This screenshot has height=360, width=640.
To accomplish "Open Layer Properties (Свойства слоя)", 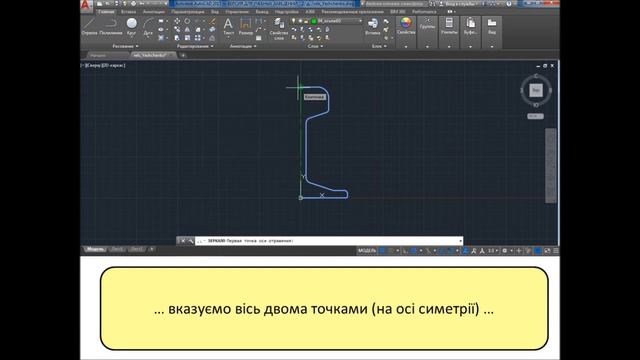I will (279, 29).
